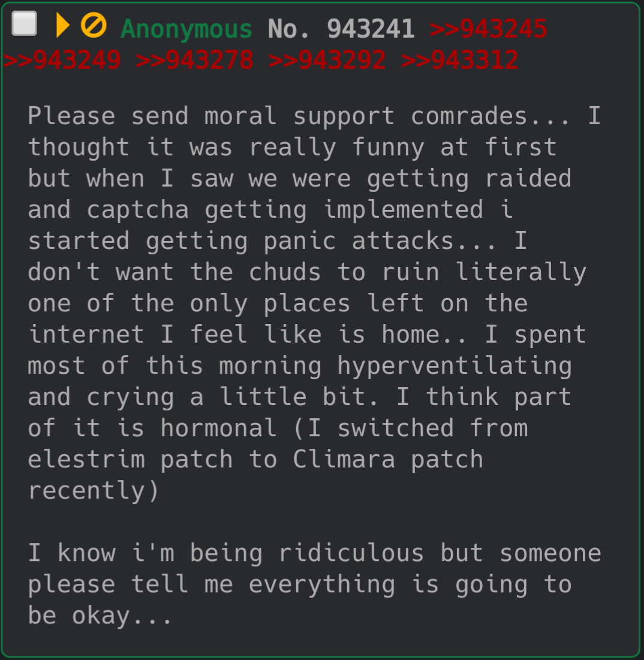
Task: Open backlink reply >>943249
Action: click(62, 60)
